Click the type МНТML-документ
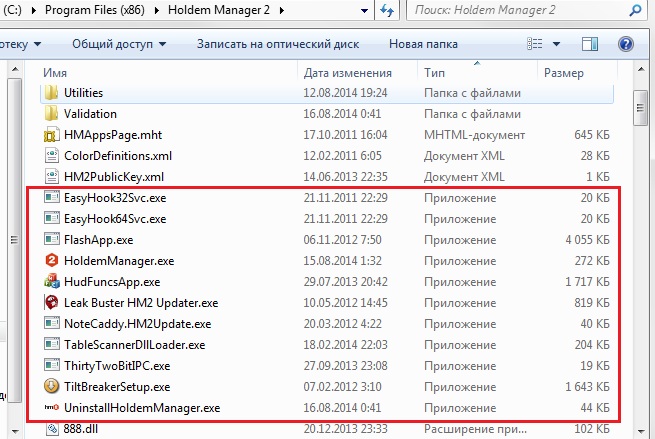 click(x=475, y=135)
